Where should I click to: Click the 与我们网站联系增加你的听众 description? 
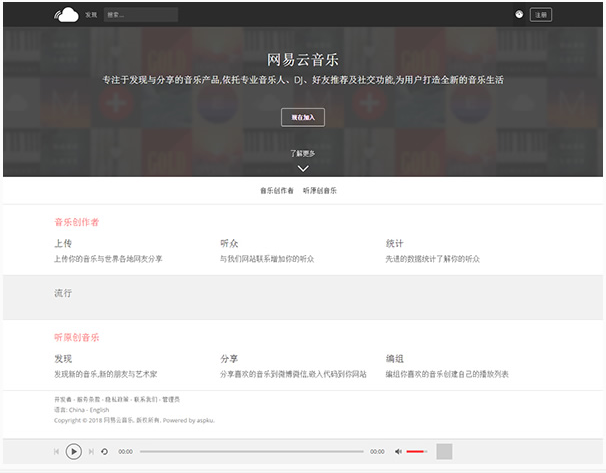pos(267,259)
